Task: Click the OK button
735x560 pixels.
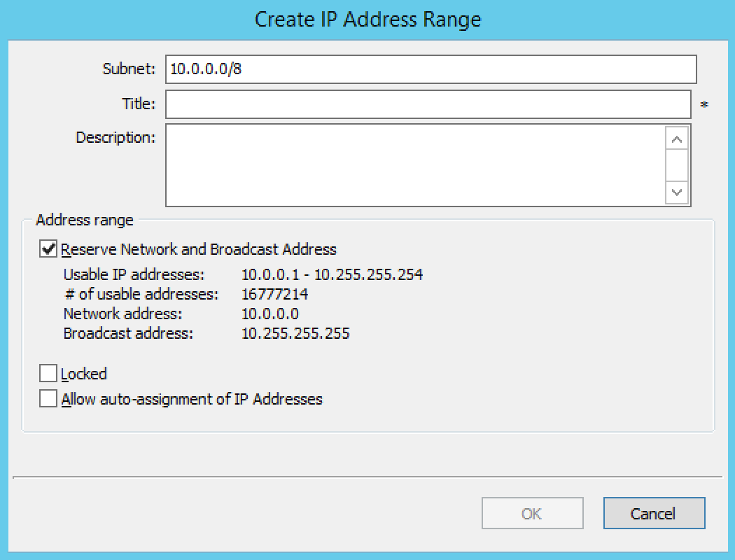Action: coord(532,514)
